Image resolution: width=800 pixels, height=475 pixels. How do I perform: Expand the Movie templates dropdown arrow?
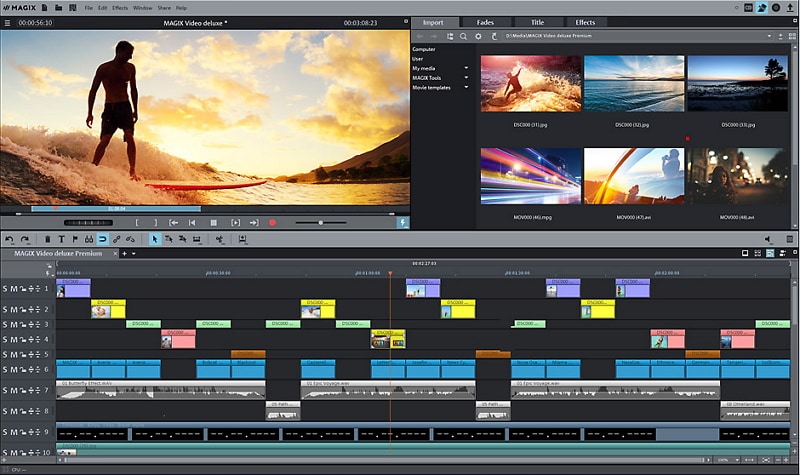466,87
